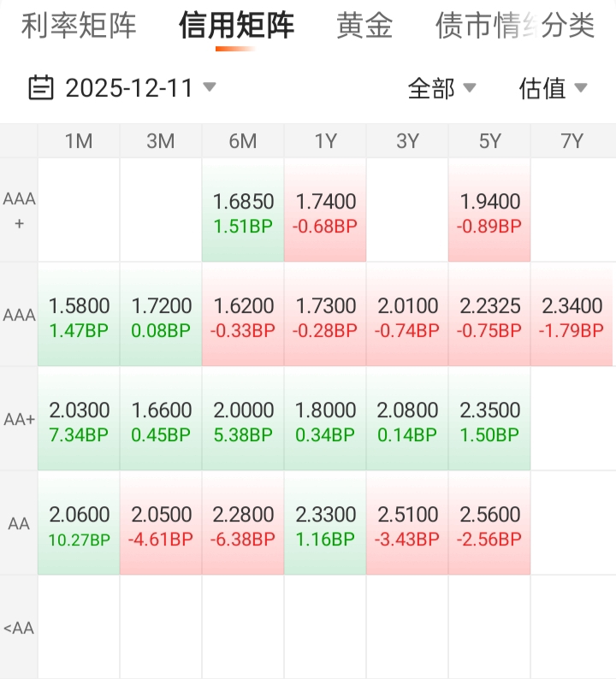Open the calendar date picker icon

[x=40, y=87]
